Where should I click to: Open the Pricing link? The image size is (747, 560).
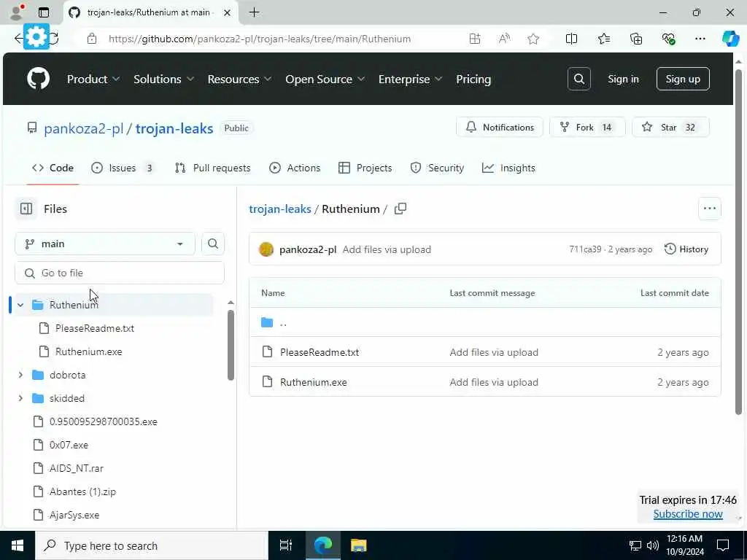coord(473,79)
